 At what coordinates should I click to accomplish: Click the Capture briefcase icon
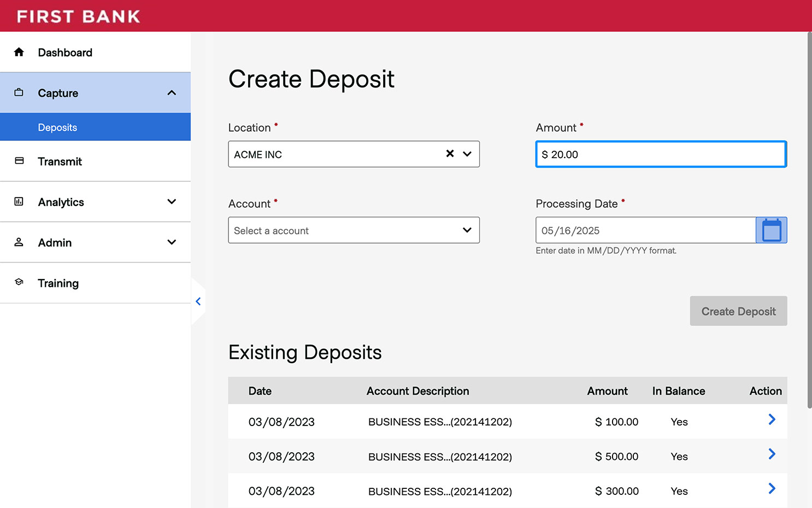point(19,92)
